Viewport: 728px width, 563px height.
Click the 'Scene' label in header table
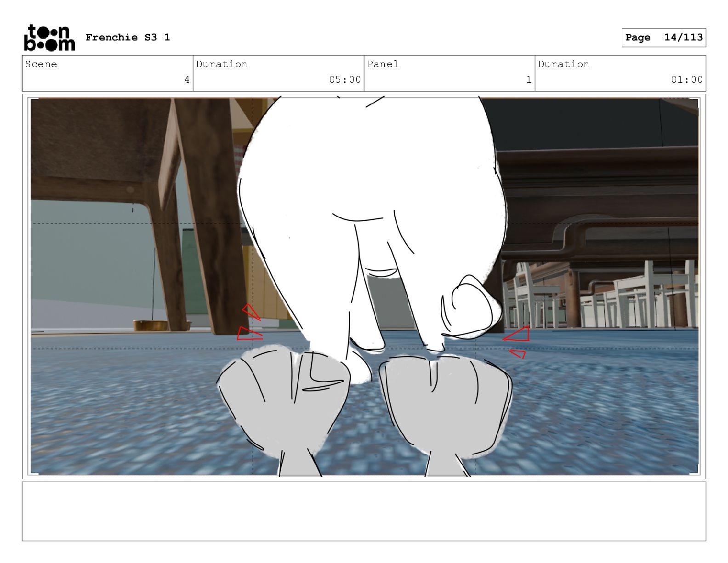[x=41, y=64]
